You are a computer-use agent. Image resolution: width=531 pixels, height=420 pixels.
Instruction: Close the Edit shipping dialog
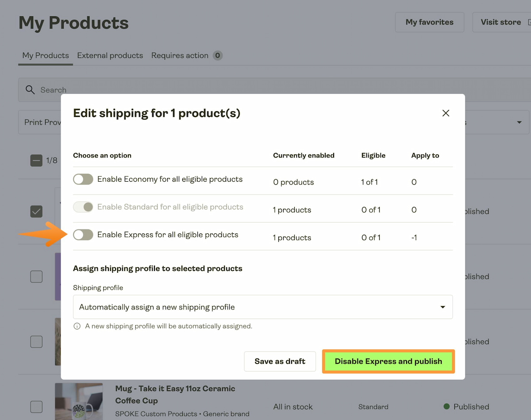click(446, 113)
